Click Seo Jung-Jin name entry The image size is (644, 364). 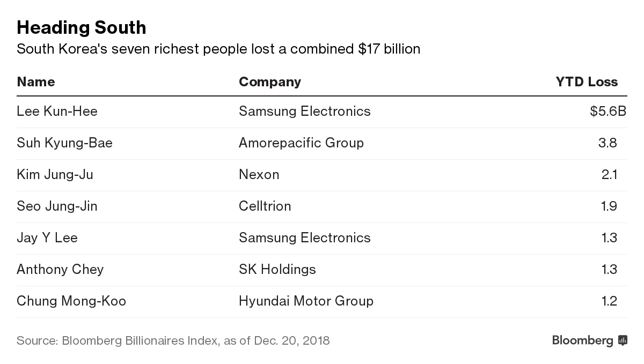(x=57, y=206)
